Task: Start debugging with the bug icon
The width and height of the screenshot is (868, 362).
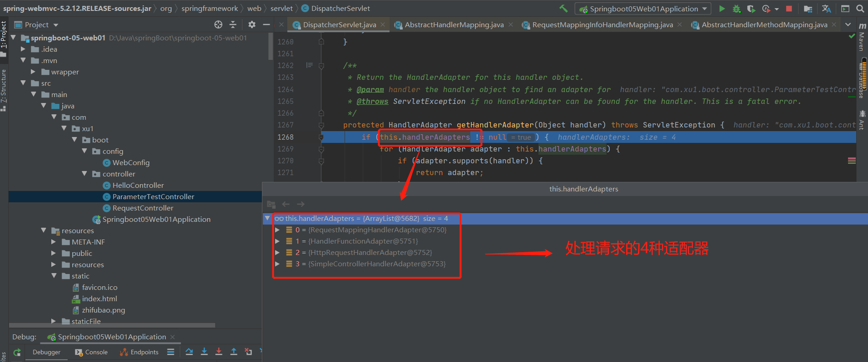Action: tap(736, 8)
